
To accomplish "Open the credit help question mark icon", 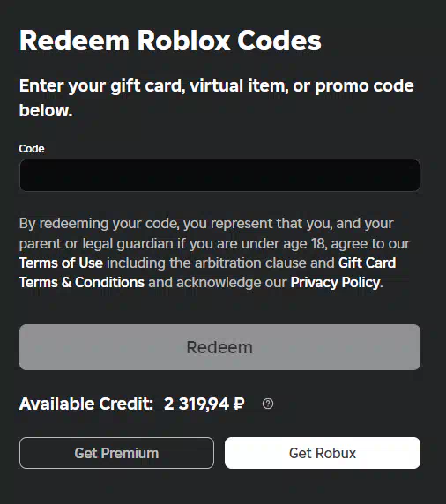I will 268,404.
